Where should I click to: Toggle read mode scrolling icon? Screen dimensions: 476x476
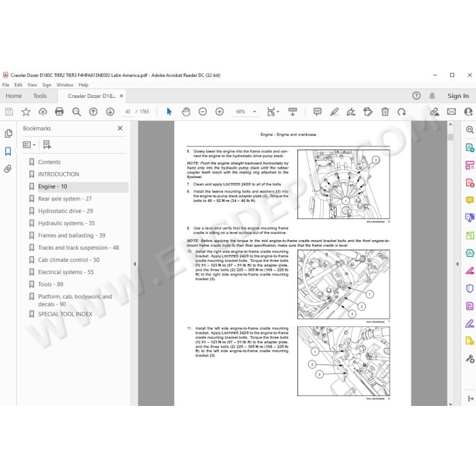[292, 112]
